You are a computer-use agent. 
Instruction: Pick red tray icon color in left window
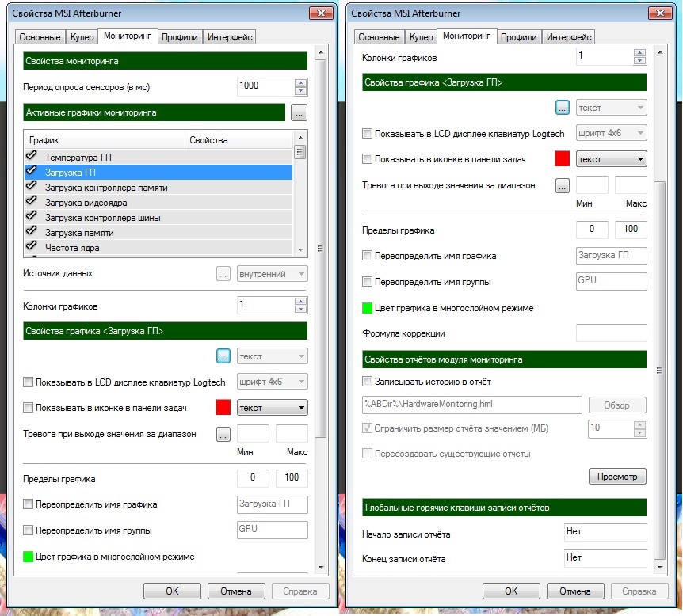[223, 408]
